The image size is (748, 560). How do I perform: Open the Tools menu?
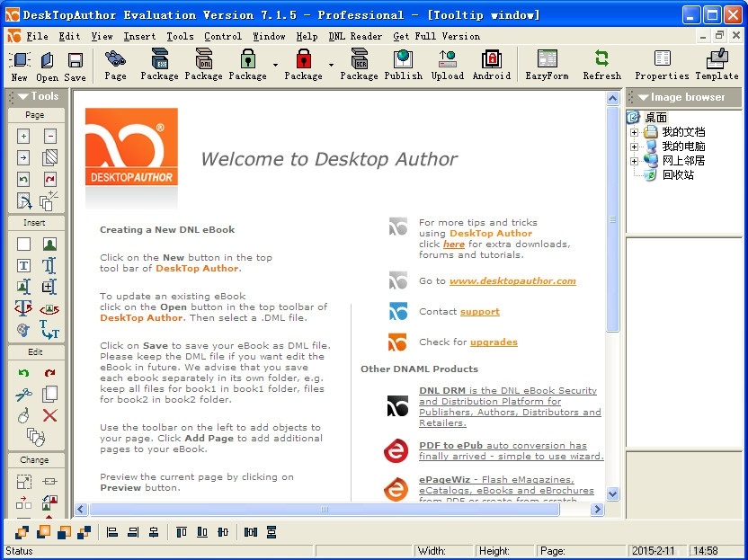click(x=180, y=36)
